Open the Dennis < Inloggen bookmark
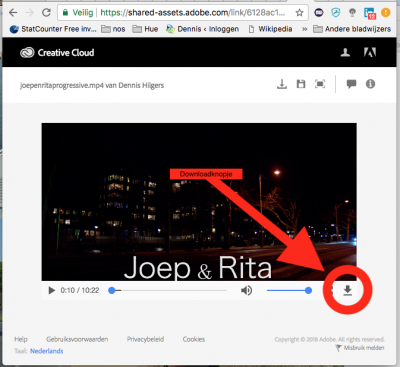400x367 pixels. (203, 29)
